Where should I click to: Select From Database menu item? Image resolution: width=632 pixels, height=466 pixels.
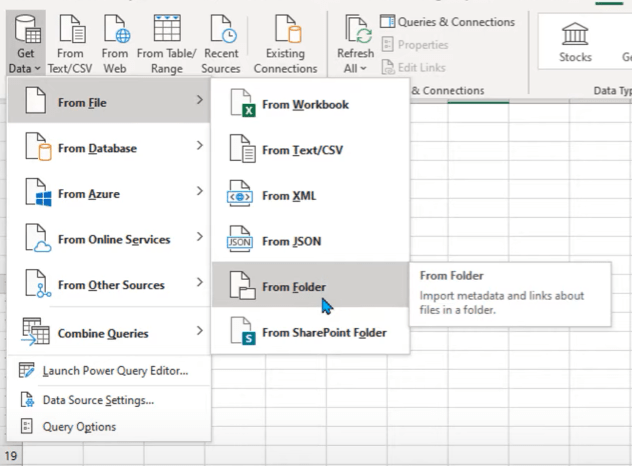tap(109, 148)
